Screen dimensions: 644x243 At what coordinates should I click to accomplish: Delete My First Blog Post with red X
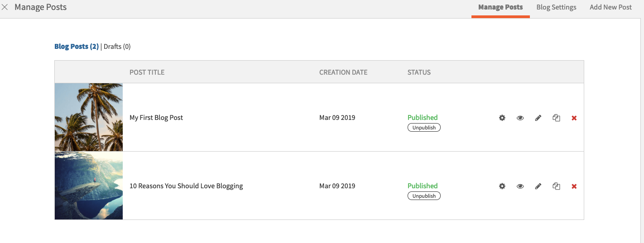(x=574, y=118)
